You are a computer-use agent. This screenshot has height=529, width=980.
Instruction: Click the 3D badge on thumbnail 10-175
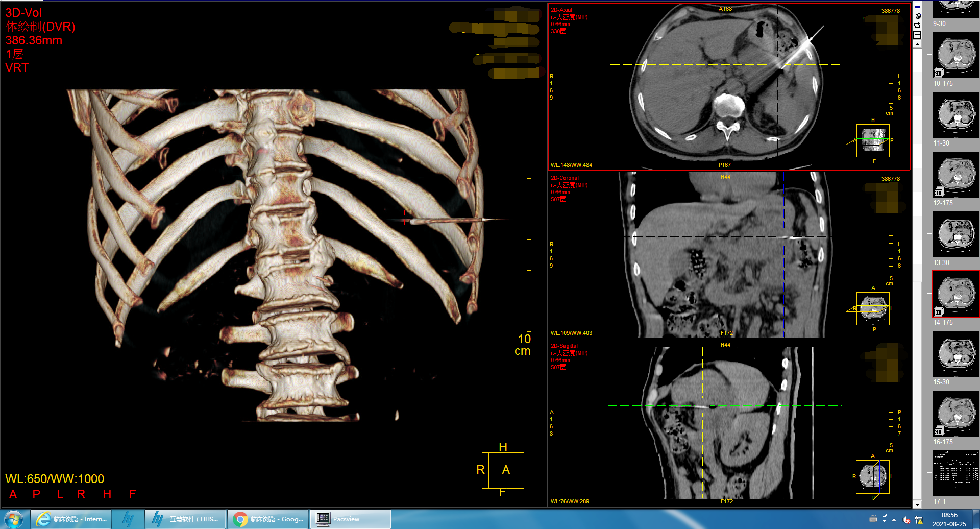939,73
